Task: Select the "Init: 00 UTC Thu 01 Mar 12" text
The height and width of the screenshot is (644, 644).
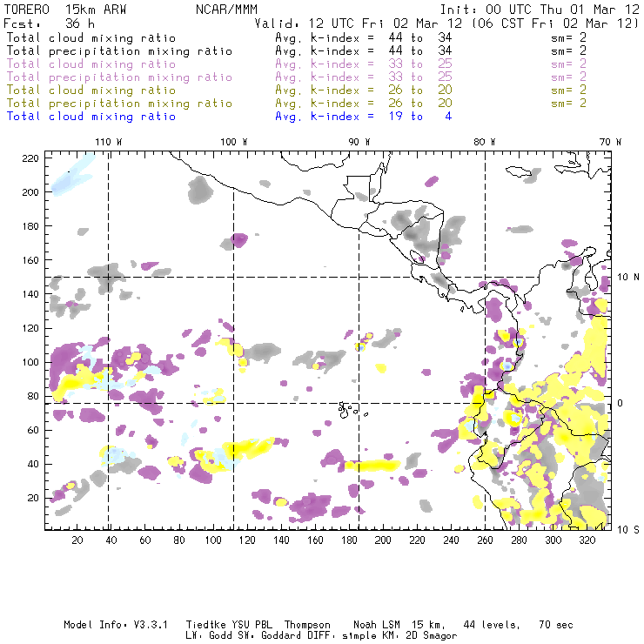Action: point(540,10)
